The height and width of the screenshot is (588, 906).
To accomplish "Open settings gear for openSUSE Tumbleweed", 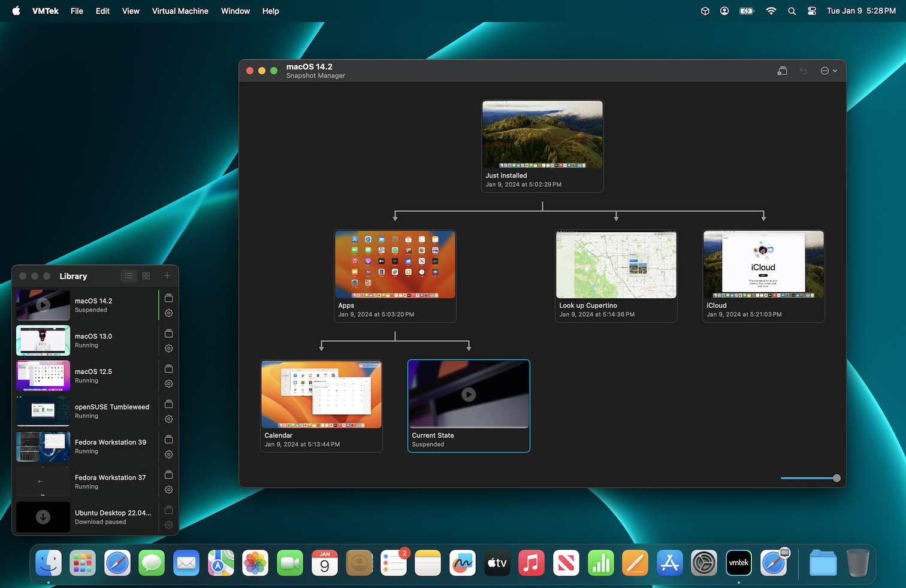I will tap(169, 419).
